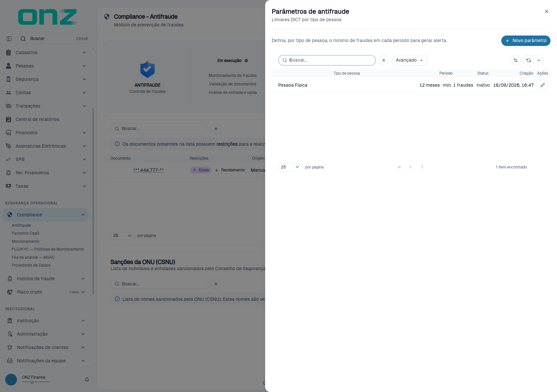This screenshot has height=392, width=557.
Task: Click the Novo parâmetro button
Action: pos(526,41)
